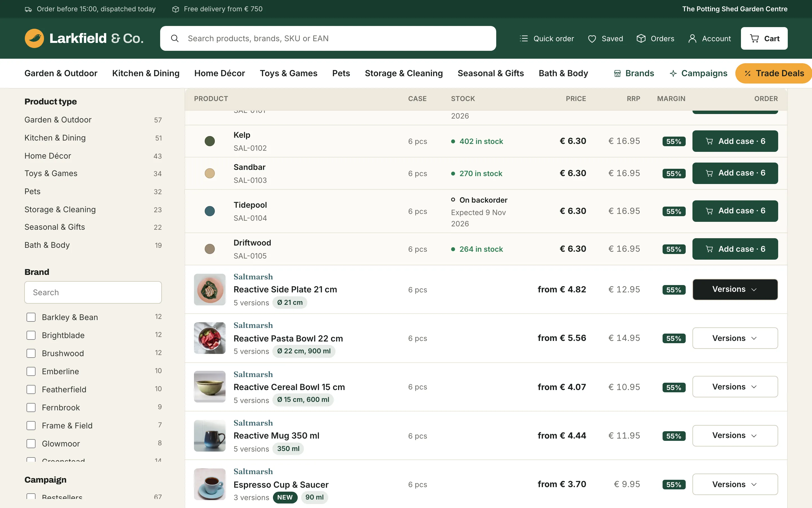This screenshot has height=508, width=812.
Task: Add case of Tidepool SAL-0104
Action: (x=735, y=211)
